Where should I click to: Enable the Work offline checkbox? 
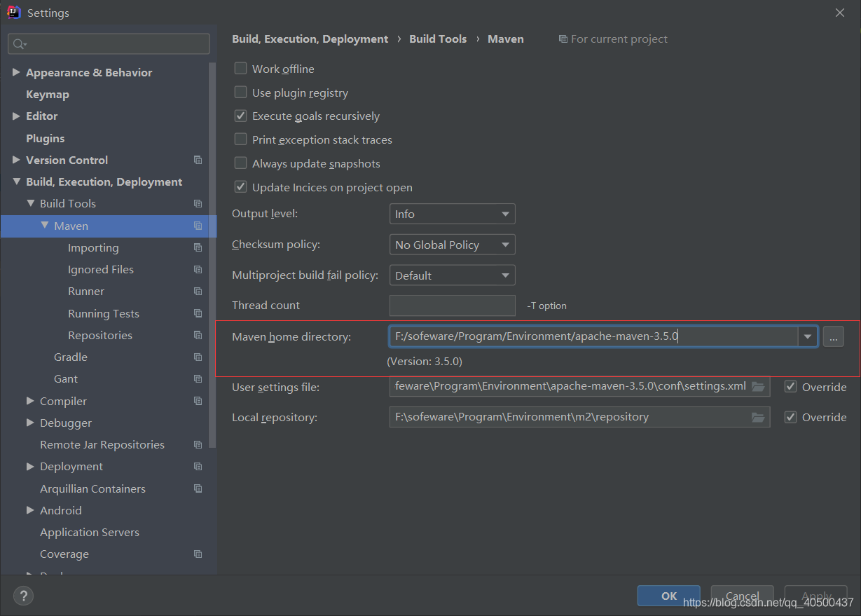coord(240,69)
